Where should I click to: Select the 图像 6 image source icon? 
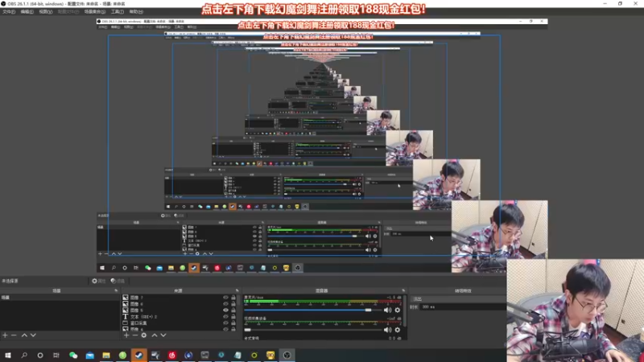click(x=126, y=304)
